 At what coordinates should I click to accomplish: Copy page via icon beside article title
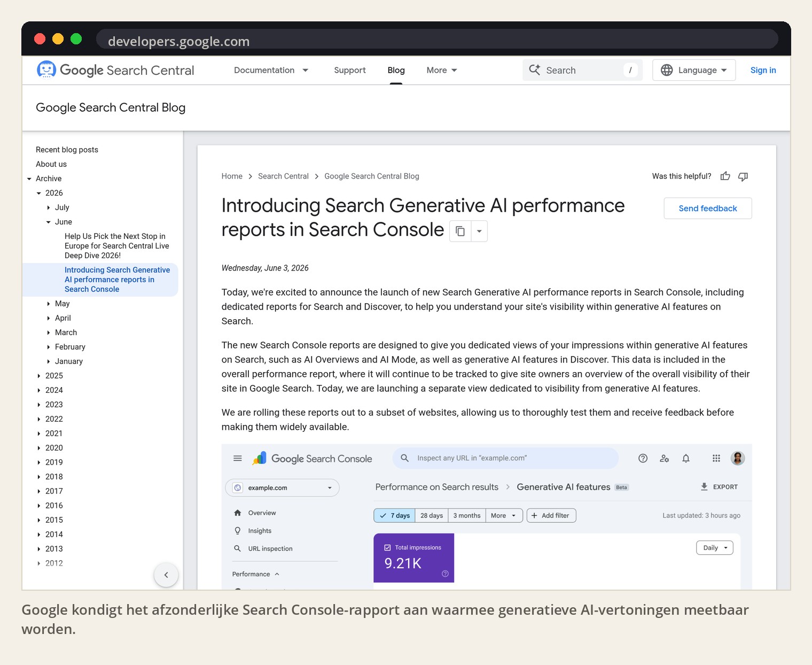(x=460, y=231)
